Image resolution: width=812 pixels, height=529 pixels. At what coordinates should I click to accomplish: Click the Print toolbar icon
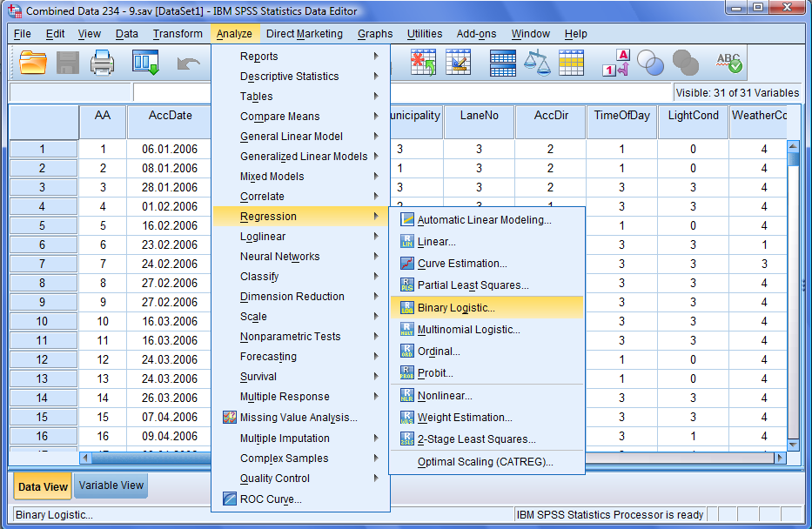pyautogui.click(x=102, y=64)
